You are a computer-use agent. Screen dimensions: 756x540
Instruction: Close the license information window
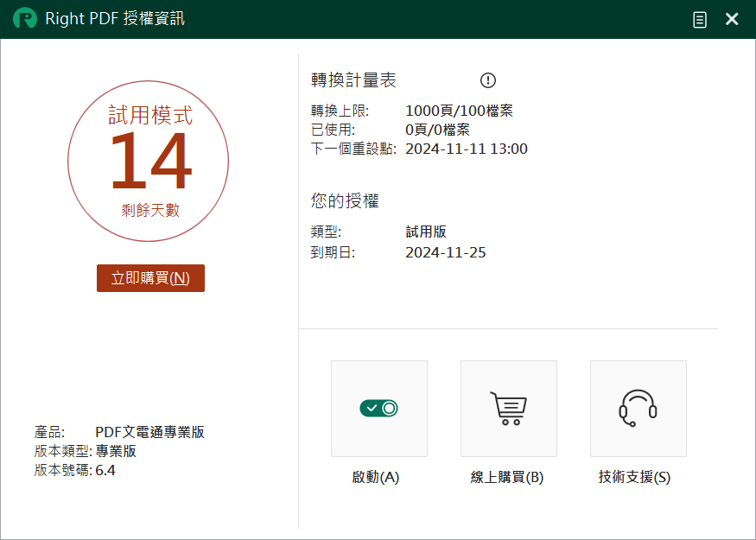click(x=732, y=19)
